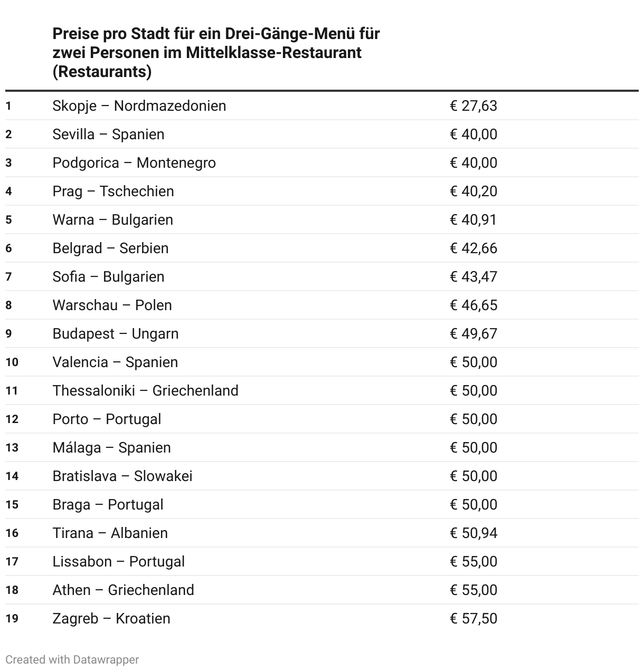
Task: Click rank number 10 beside Valencia
Action: pos(12,362)
